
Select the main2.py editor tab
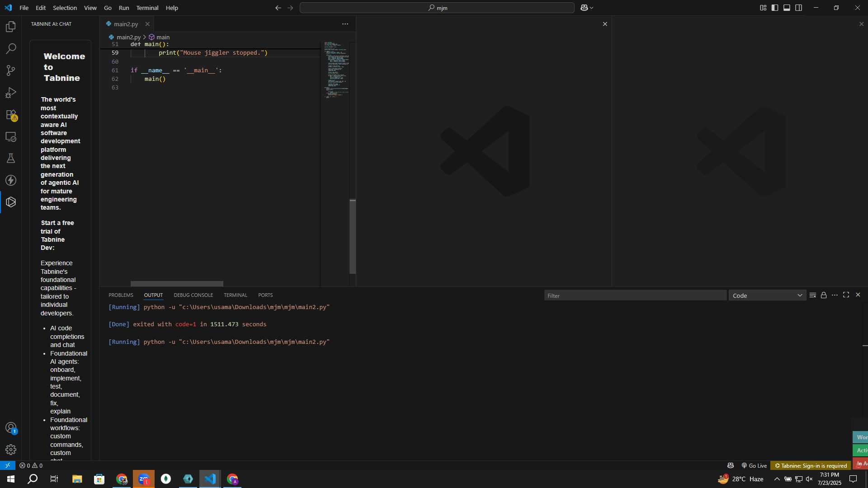point(126,24)
